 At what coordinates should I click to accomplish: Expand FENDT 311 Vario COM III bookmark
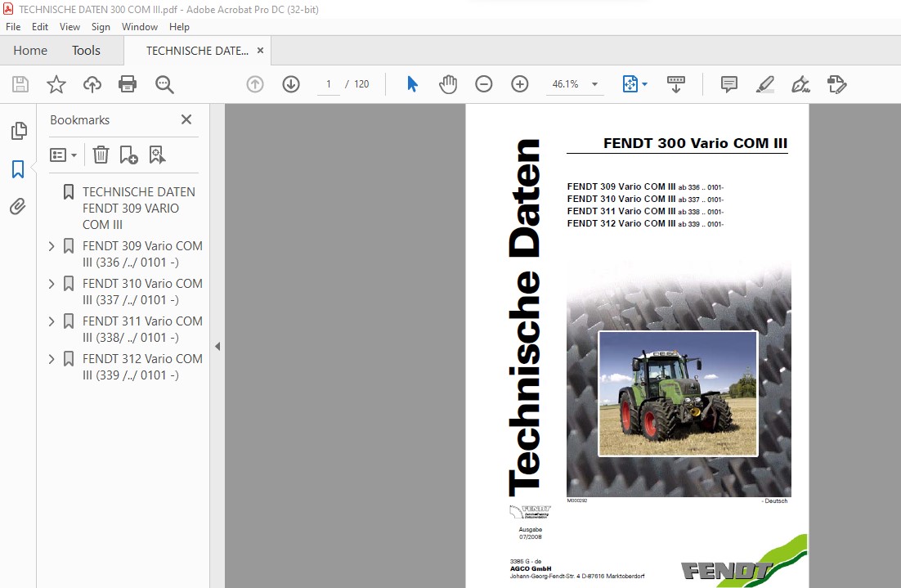tap(52, 322)
